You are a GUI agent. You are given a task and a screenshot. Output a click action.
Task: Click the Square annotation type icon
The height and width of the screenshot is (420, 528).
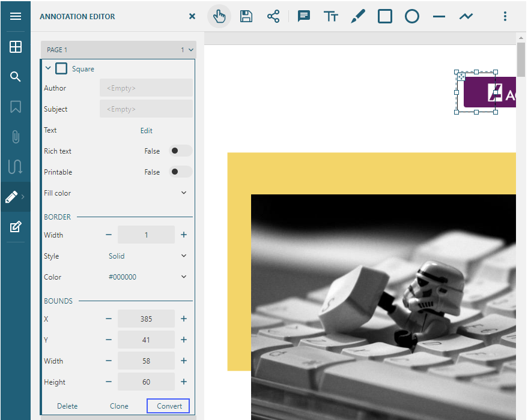(61, 68)
